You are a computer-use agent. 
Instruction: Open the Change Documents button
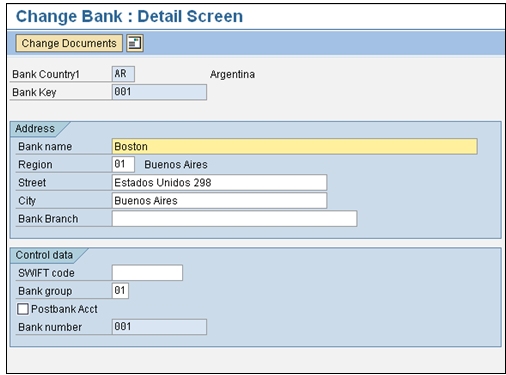pyautogui.click(x=69, y=43)
